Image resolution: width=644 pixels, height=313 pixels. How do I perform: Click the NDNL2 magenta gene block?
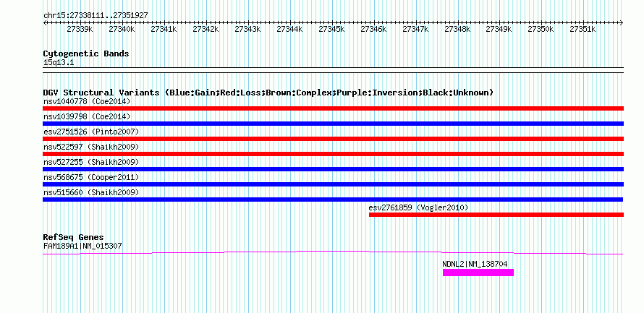click(x=478, y=273)
